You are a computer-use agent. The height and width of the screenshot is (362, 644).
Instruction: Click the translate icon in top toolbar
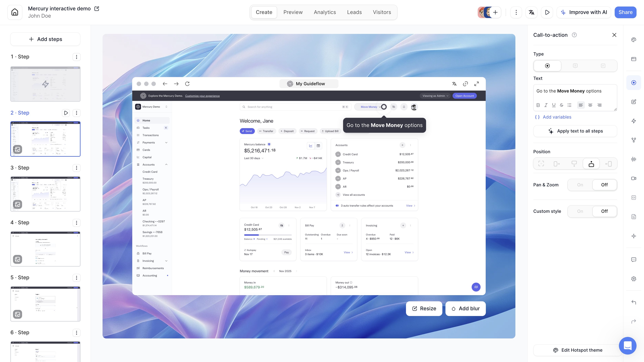click(531, 12)
